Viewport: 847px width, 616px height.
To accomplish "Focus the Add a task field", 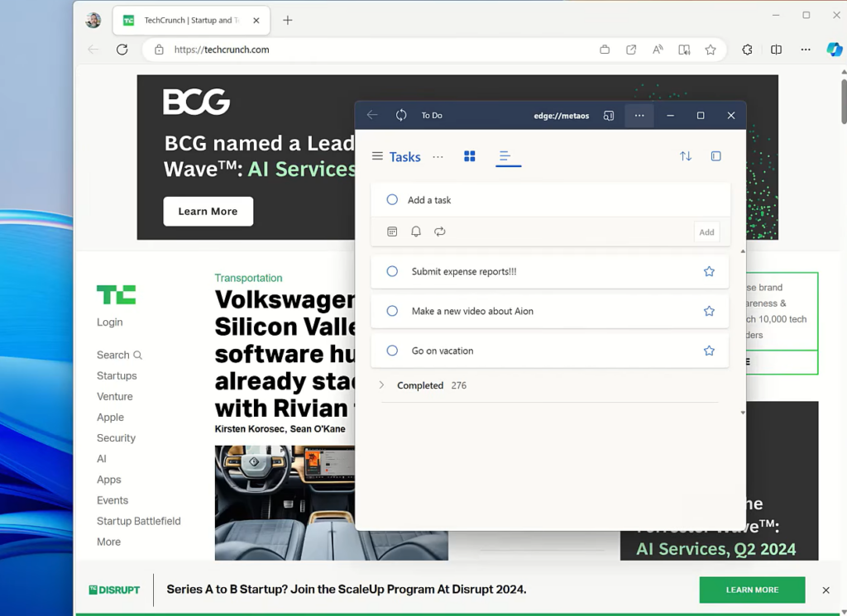I will tap(550, 200).
